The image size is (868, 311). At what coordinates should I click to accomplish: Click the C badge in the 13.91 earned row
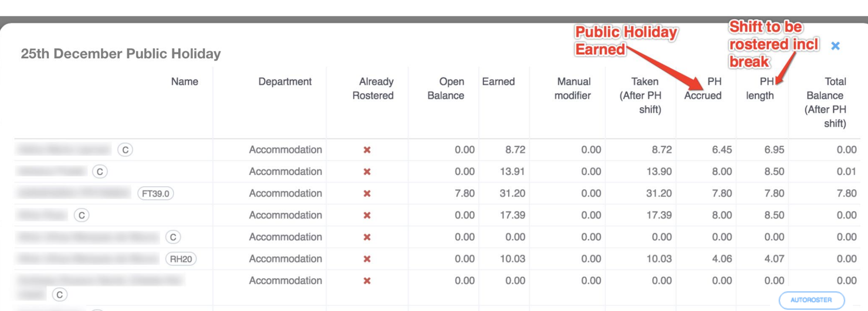coord(100,171)
